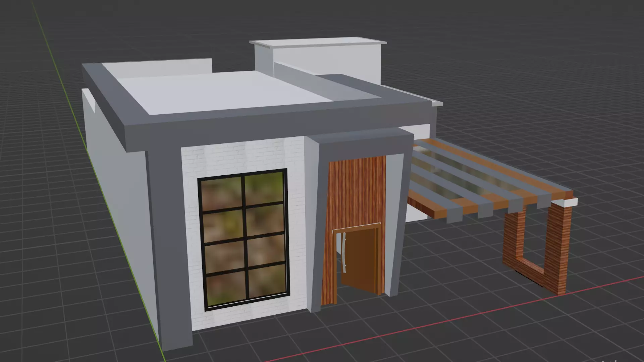Select the brown front door object

(361, 260)
